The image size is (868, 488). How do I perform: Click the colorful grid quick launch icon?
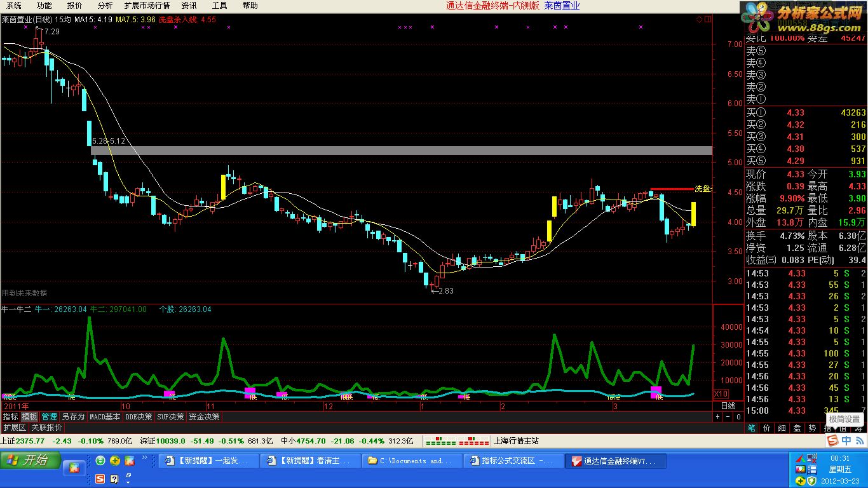click(x=130, y=461)
